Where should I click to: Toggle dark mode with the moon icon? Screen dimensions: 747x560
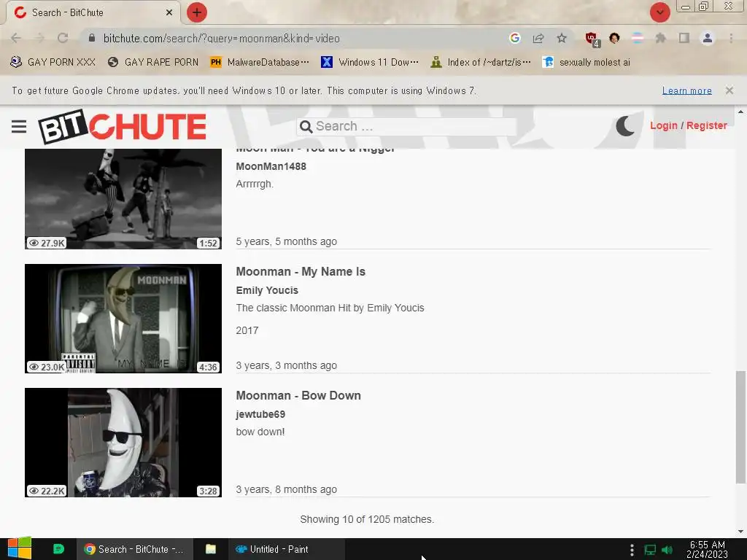(x=625, y=125)
